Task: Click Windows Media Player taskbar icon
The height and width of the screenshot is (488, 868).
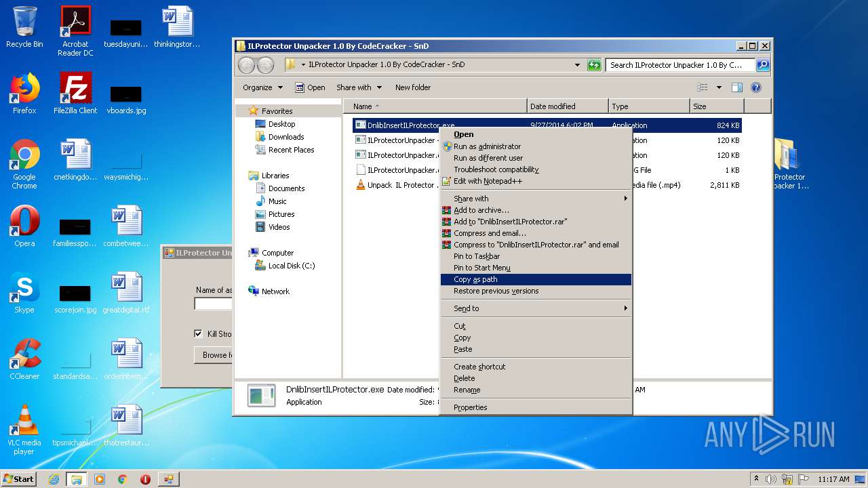Action: (x=100, y=479)
